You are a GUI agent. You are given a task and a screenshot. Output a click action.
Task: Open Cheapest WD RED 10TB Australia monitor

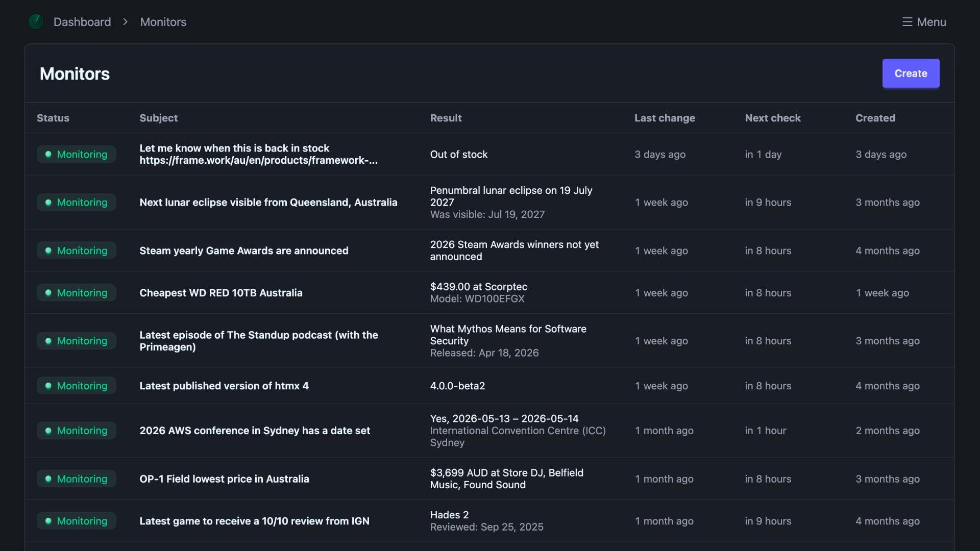click(x=221, y=293)
